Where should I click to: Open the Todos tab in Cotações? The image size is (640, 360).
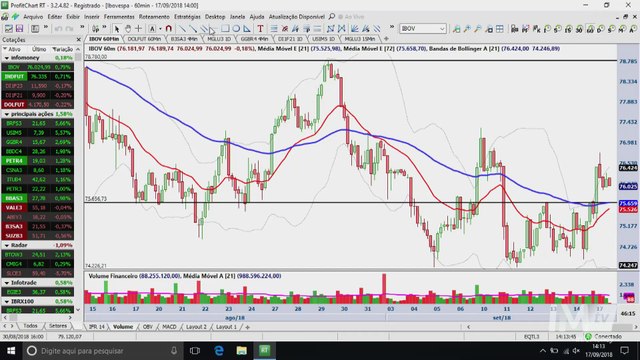point(30,326)
